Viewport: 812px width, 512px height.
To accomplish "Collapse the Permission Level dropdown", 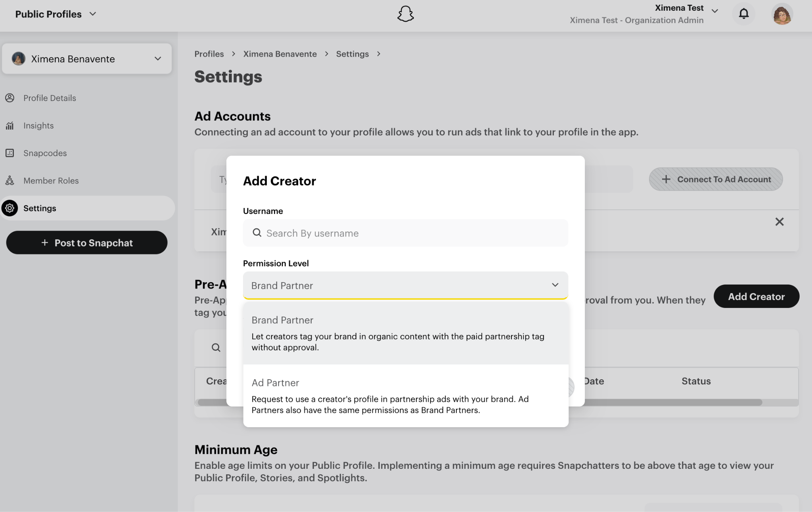I will 406,285.
